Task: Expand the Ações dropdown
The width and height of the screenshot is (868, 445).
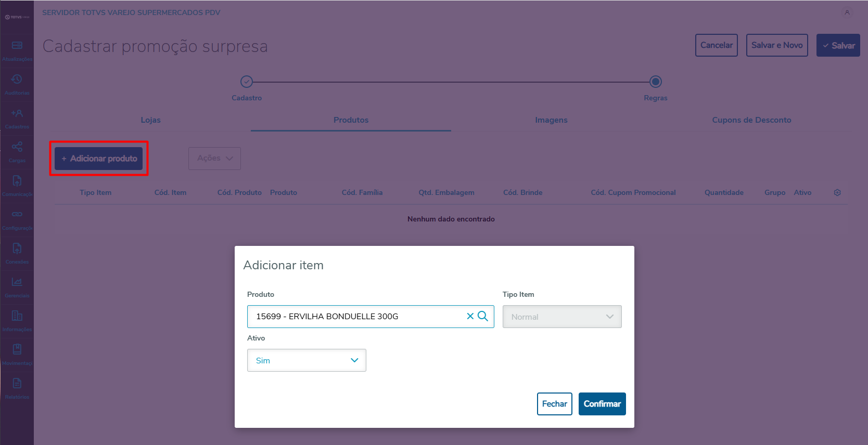Action: (x=214, y=158)
